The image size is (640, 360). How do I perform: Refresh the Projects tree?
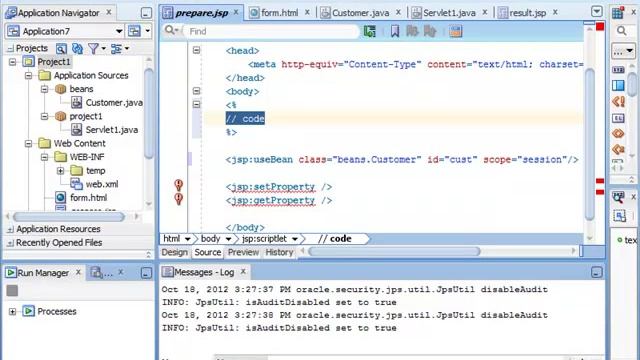point(77,49)
